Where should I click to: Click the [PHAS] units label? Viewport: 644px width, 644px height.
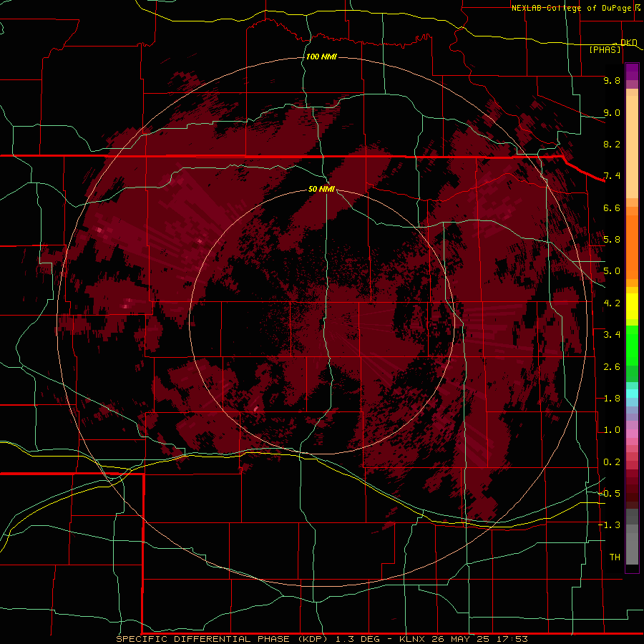(605, 49)
